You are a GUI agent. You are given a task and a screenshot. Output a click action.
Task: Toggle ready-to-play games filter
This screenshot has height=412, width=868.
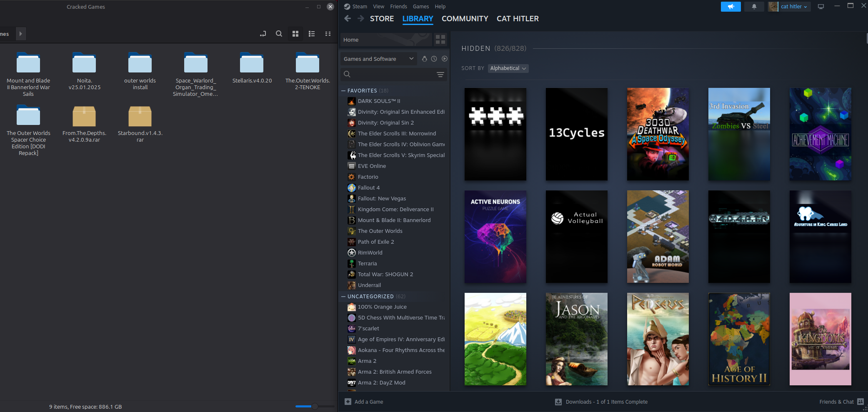tap(445, 59)
